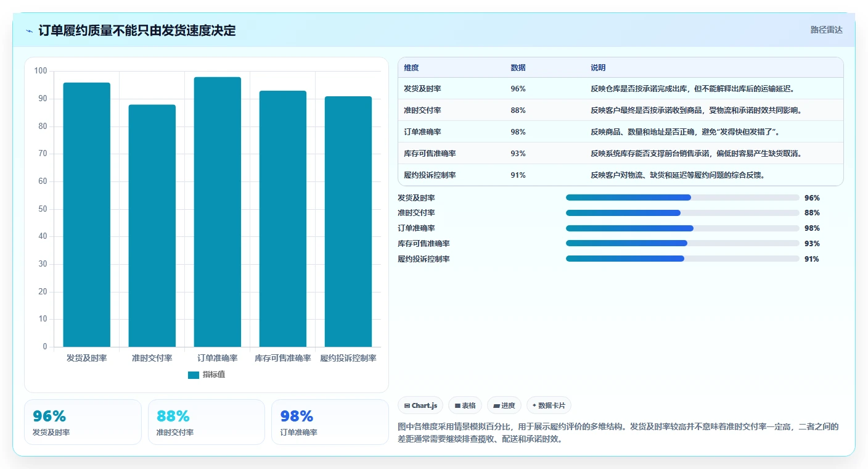Click the description starting 反映仓库是否按承诺完成出库

693,89
